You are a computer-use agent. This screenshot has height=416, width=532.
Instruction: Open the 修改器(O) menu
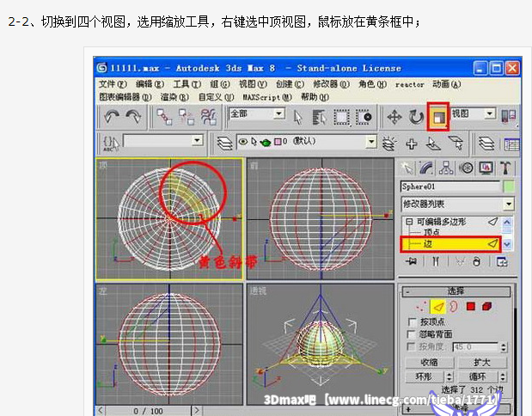(x=331, y=84)
